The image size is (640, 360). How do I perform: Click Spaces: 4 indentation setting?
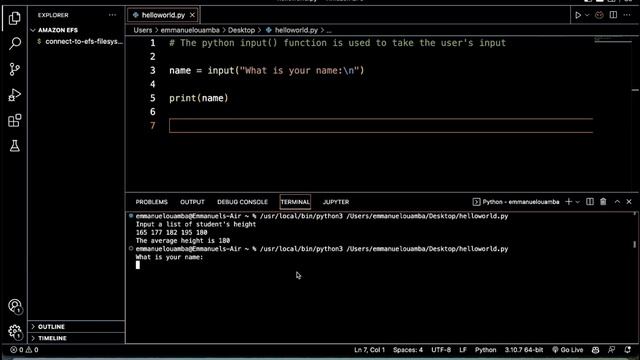[408, 350]
